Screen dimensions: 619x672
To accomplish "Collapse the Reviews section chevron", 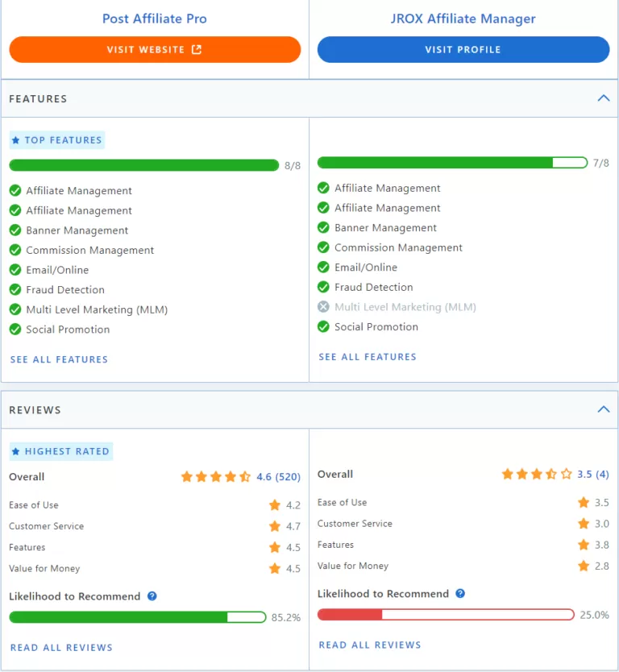I will pyautogui.click(x=603, y=409).
